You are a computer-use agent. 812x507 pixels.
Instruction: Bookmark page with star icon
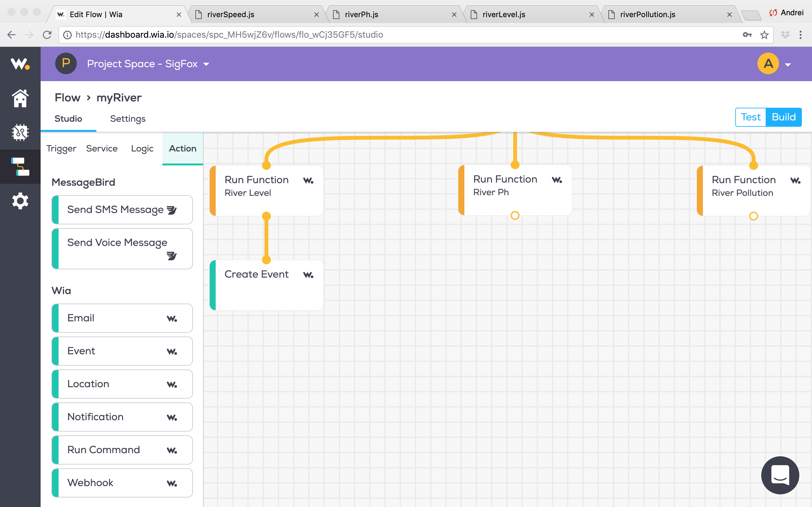(764, 35)
